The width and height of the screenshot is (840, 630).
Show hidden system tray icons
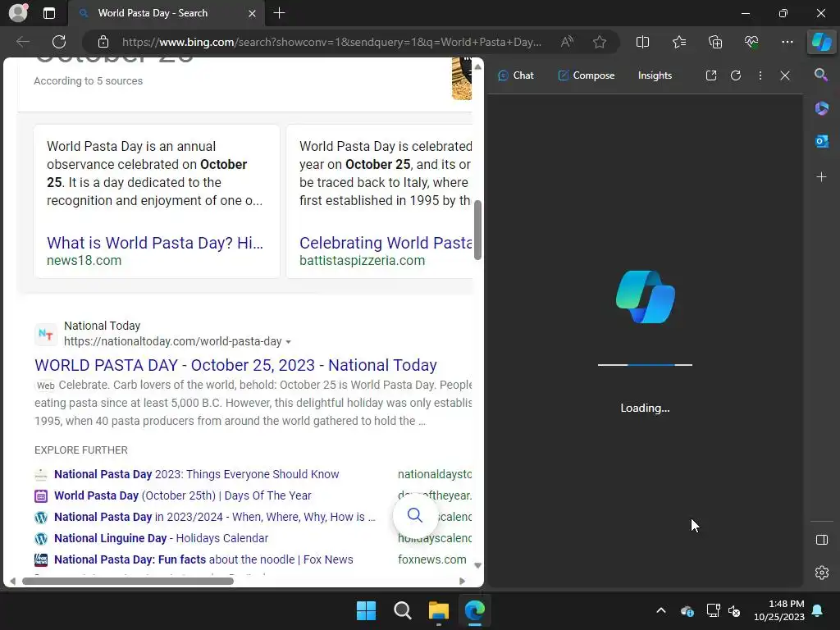[x=661, y=610]
